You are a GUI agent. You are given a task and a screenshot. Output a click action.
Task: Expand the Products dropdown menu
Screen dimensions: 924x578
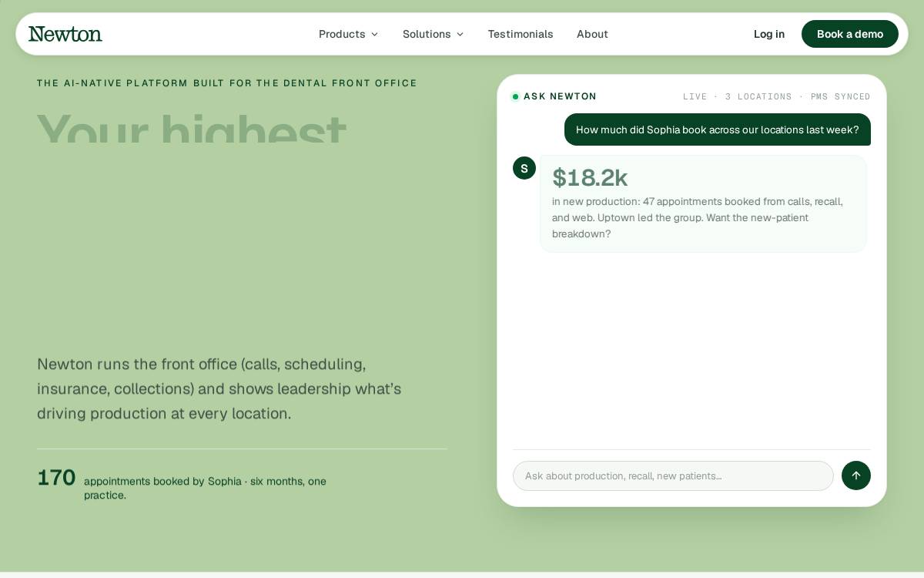pyautogui.click(x=349, y=34)
